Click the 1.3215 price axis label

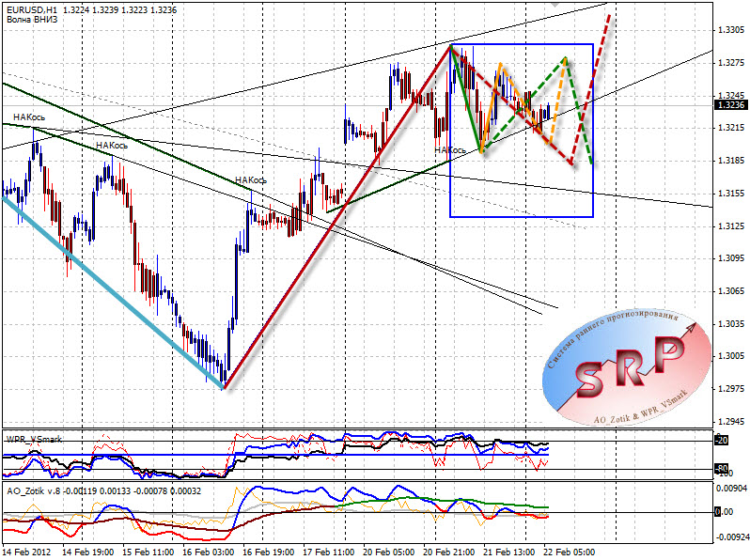(732, 128)
